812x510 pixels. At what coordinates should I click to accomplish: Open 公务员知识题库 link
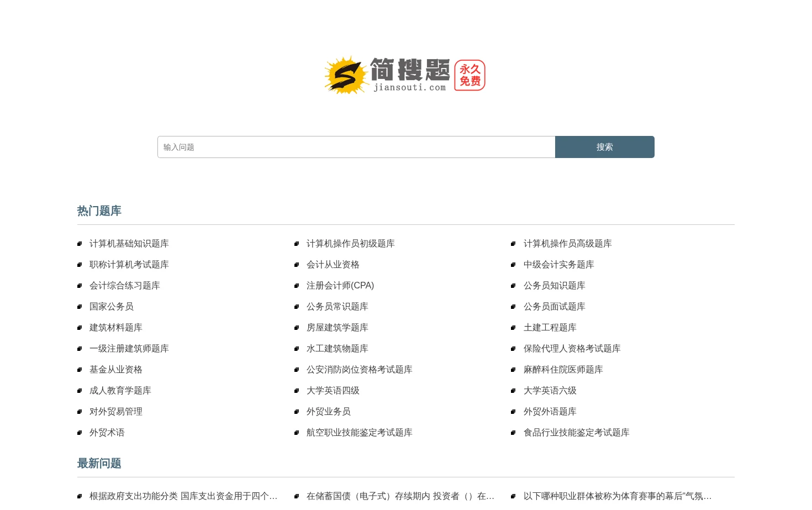pyautogui.click(x=555, y=286)
